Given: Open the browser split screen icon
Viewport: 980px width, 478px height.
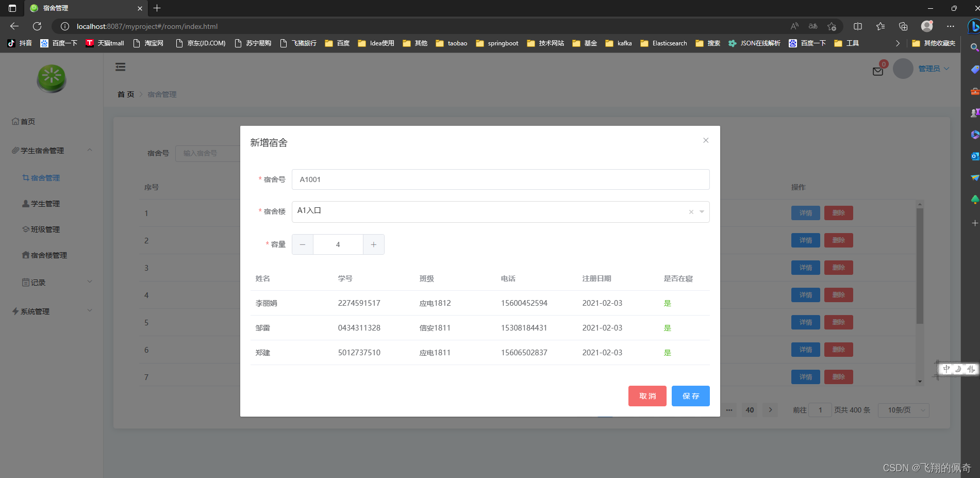Looking at the screenshot, I should tap(858, 26).
